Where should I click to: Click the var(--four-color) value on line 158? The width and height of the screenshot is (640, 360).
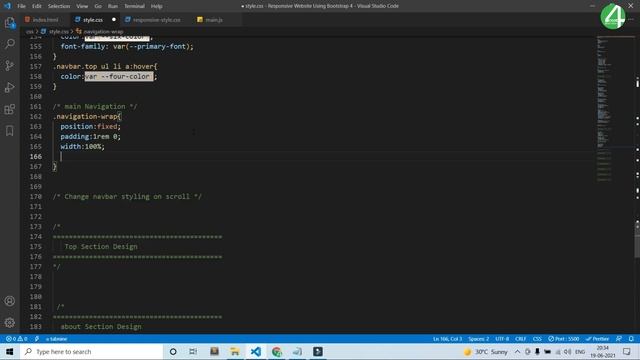point(119,76)
